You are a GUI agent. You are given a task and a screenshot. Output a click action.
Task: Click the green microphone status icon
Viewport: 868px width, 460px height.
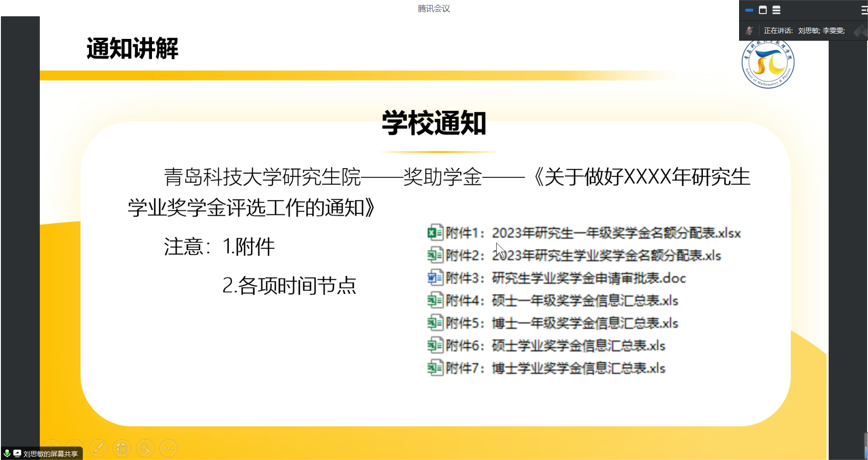click(7, 453)
